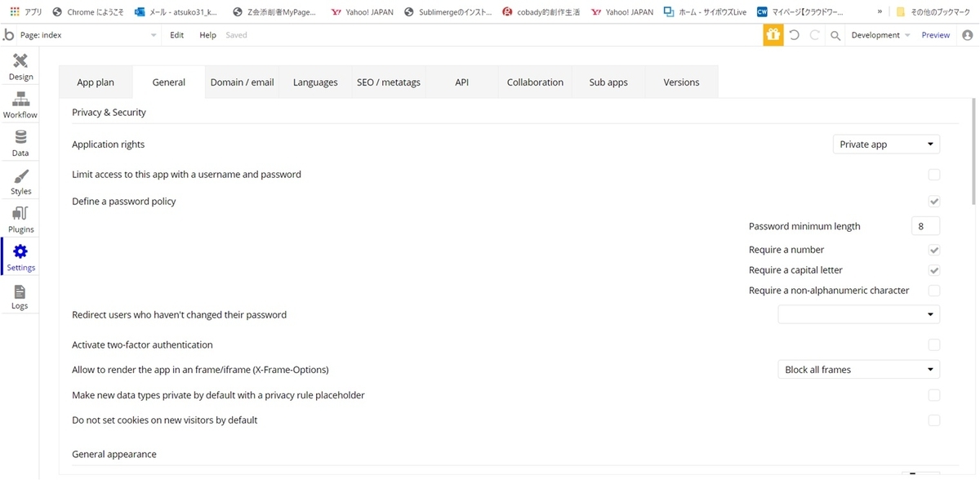Viewport: 980px width, 480px height.
Task: Switch to the Domain / email tab
Action: click(243, 82)
